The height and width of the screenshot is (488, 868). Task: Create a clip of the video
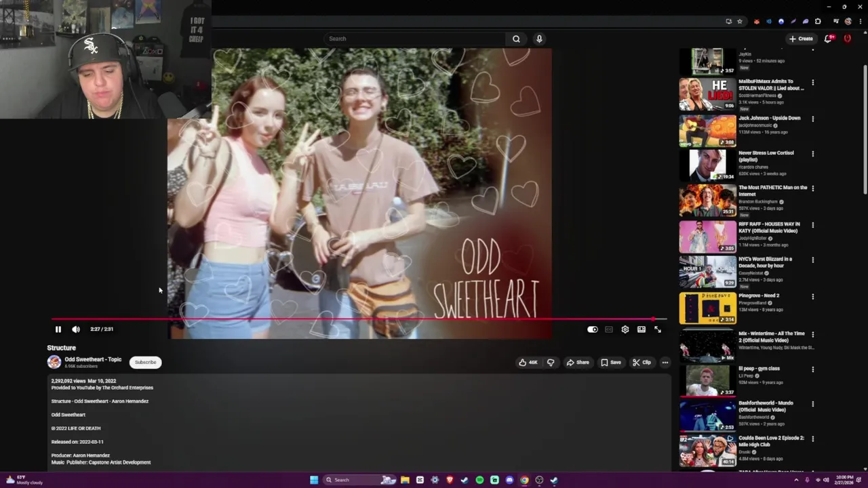click(x=642, y=363)
